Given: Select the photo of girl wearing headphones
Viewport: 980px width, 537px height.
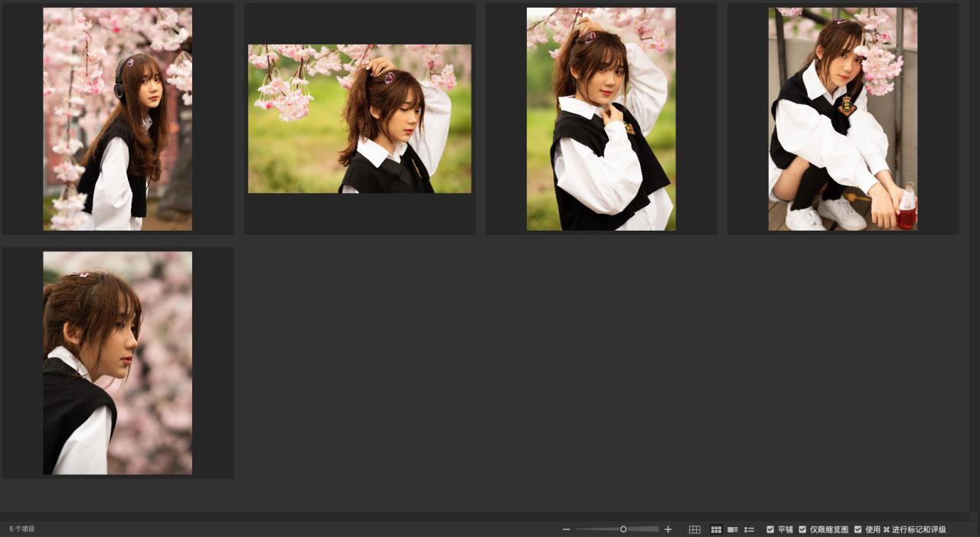Looking at the screenshot, I should click(117, 119).
